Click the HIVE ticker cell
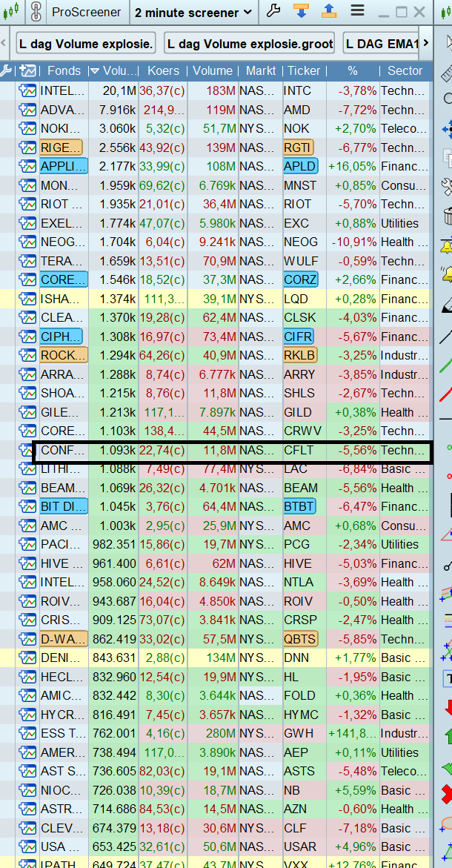The height and width of the screenshot is (868, 452). 305,563
